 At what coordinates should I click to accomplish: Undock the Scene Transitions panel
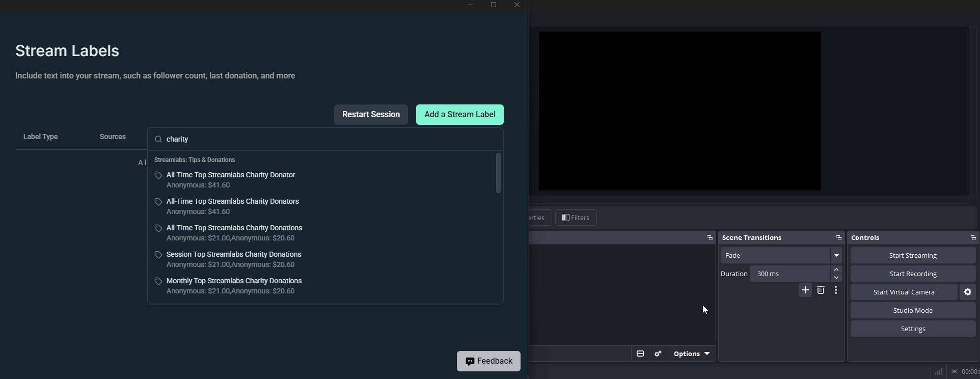tap(838, 237)
